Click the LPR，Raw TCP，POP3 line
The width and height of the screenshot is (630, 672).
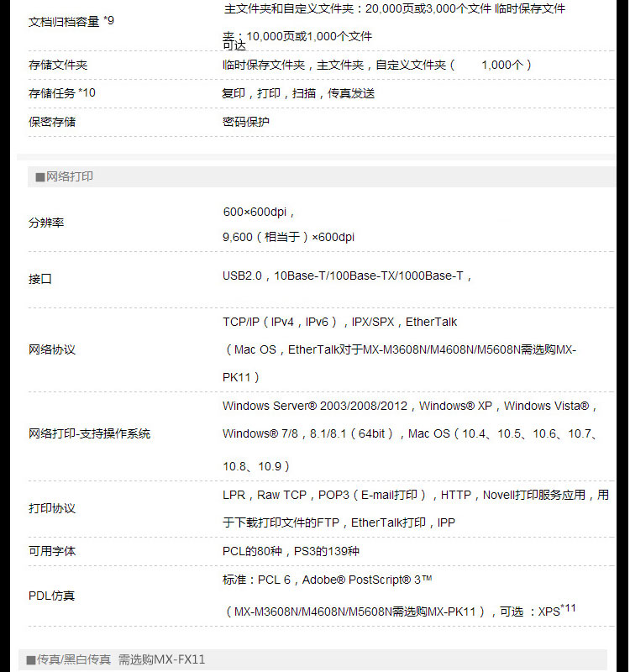point(416,495)
